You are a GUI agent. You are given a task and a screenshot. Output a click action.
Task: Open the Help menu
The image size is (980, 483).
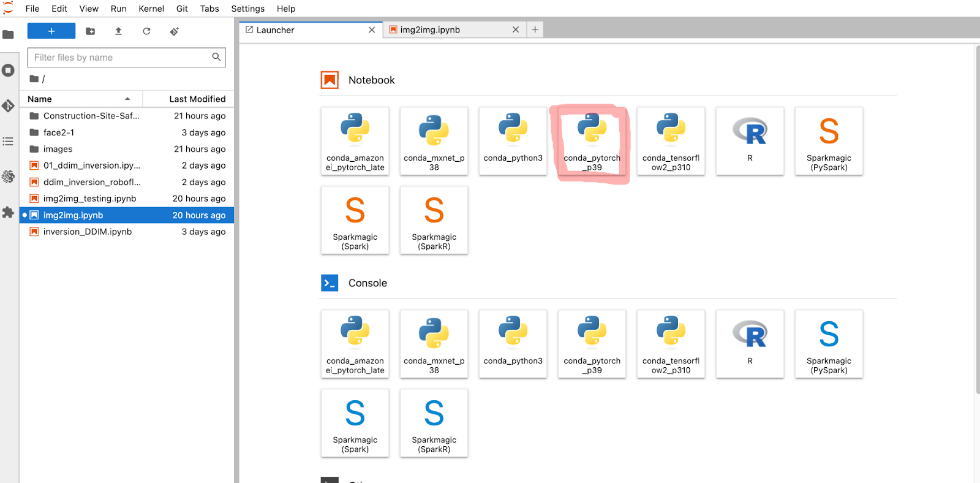pyautogui.click(x=286, y=9)
